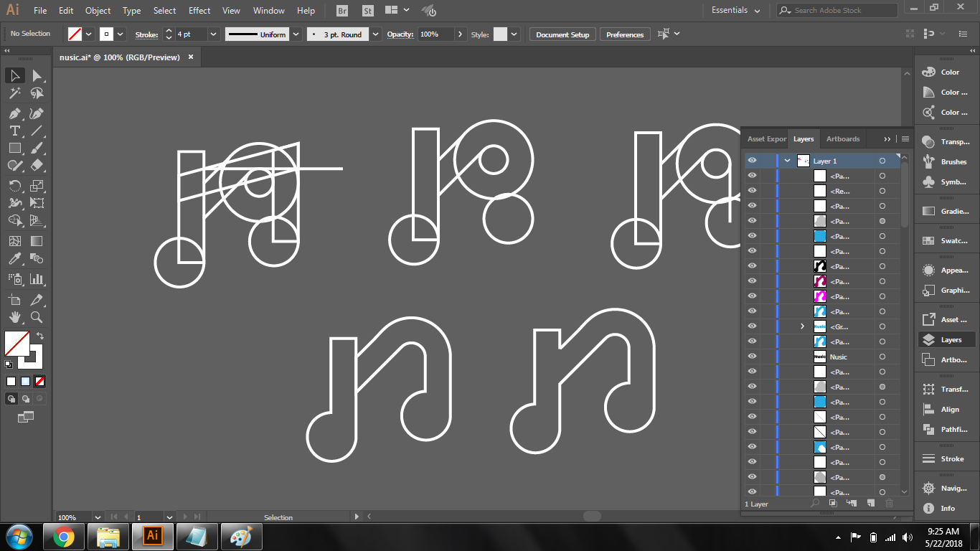Pick the Curvature tool
Screen dimensions: 980x551
(37, 113)
